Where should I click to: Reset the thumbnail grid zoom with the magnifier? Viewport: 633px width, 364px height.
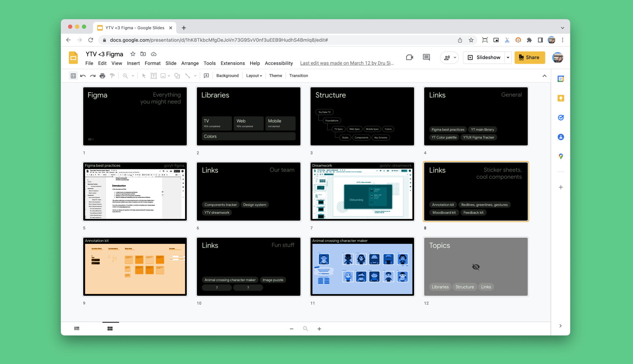point(306,329)
